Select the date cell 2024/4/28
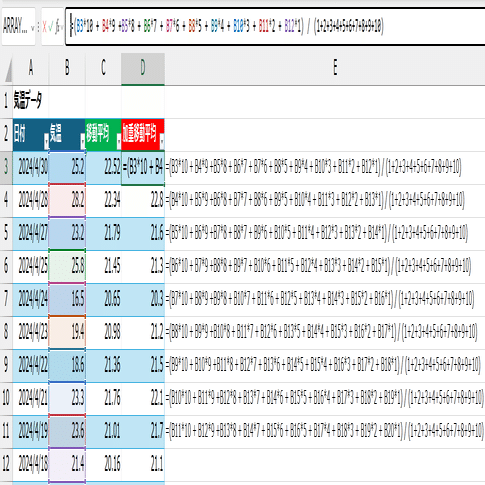485x485 pixels. (31, 200)
